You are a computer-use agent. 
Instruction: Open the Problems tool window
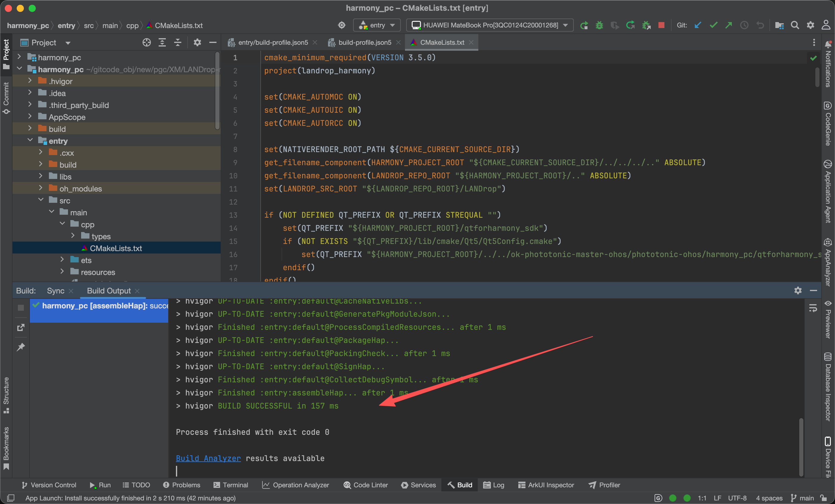point(182,485)
